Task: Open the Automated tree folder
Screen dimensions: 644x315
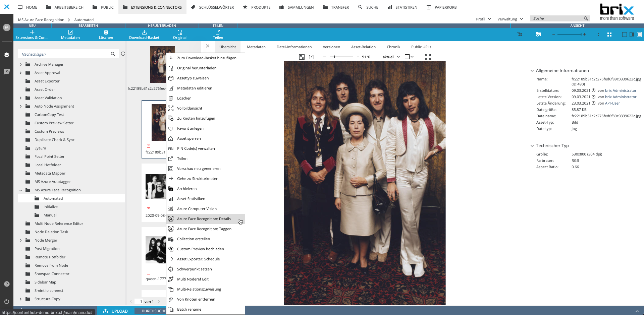Action: [53, 198]
